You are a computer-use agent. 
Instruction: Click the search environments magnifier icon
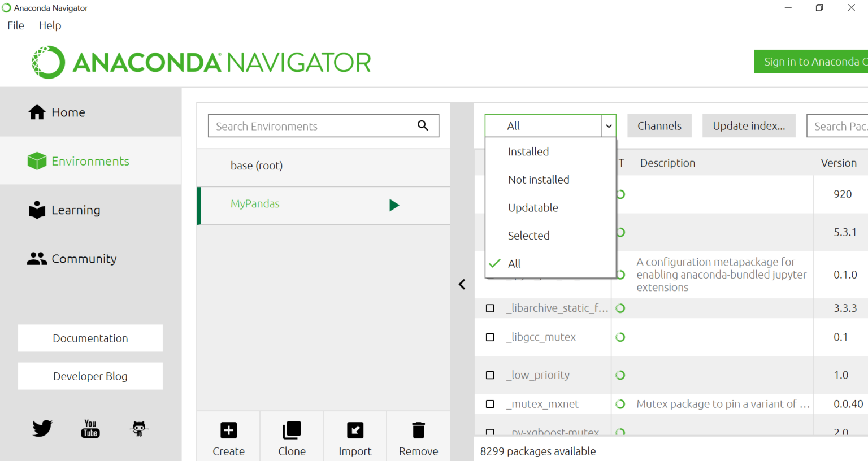pyautogui.click(x=423, y=125)
